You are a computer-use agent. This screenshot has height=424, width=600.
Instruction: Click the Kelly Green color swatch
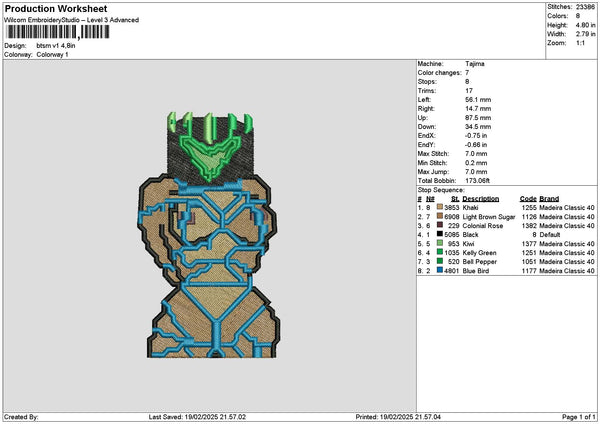[440, 252]
